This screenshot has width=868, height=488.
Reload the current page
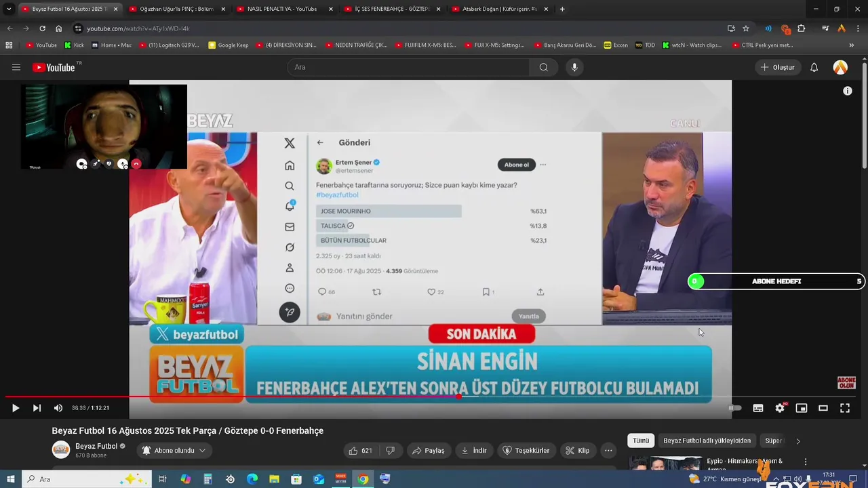pos(42,28)
